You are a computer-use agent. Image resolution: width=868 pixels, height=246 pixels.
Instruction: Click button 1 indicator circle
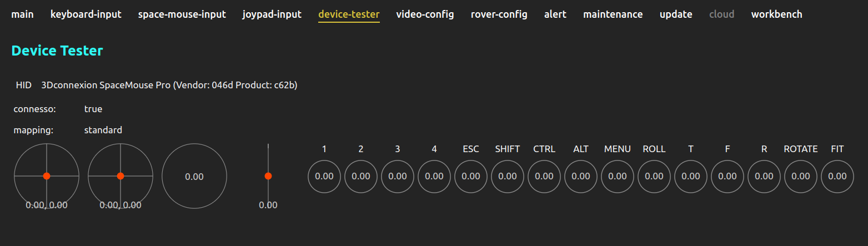[x=324, y=176]
